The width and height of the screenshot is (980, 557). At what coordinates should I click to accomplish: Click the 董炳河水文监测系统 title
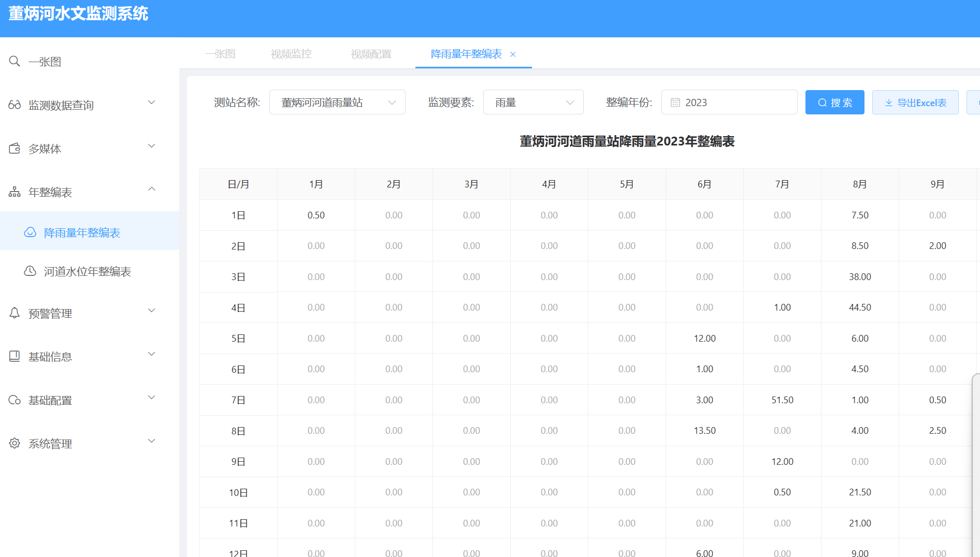(78, 13)
